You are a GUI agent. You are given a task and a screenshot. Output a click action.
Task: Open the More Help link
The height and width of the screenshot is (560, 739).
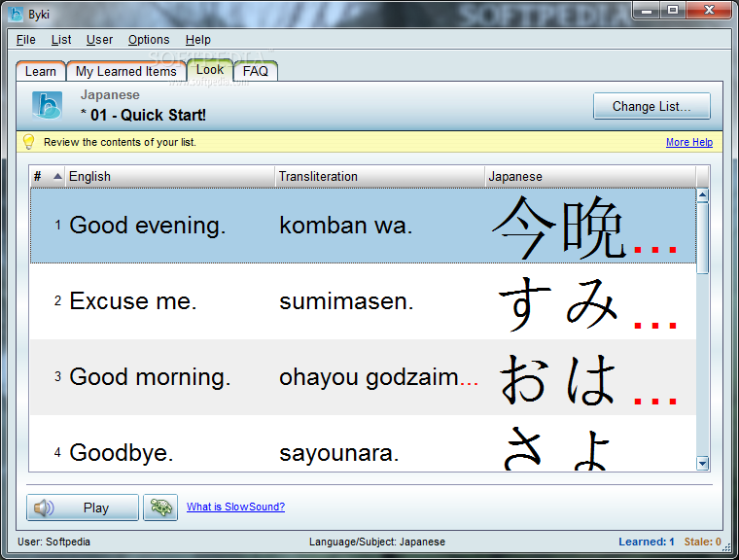[689, 142]
